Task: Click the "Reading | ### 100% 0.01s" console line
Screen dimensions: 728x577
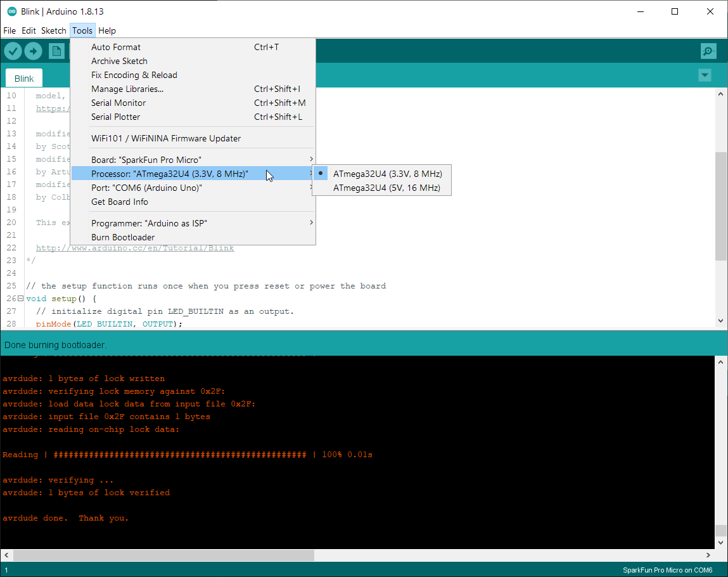Action: click(x=187, y=455)
